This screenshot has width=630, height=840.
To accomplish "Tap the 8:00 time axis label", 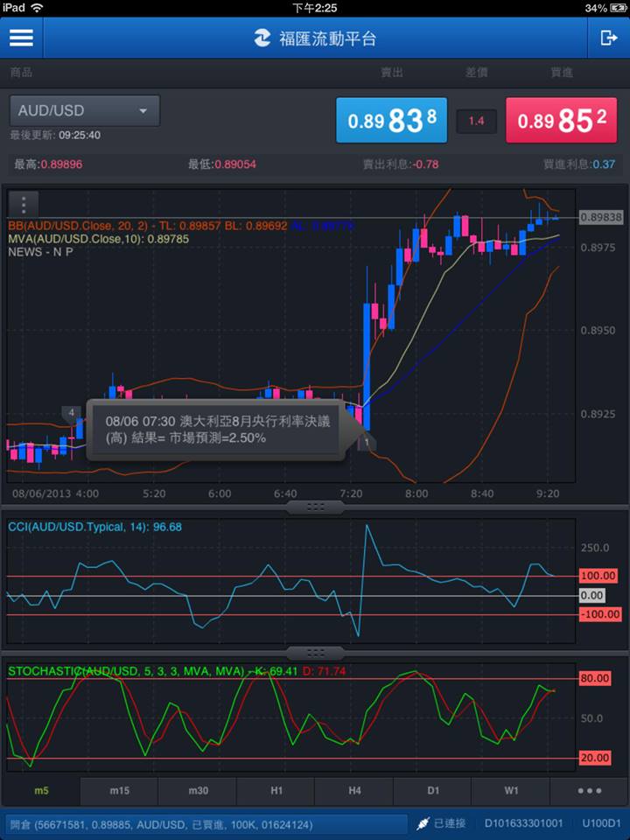I will (416, 493).
